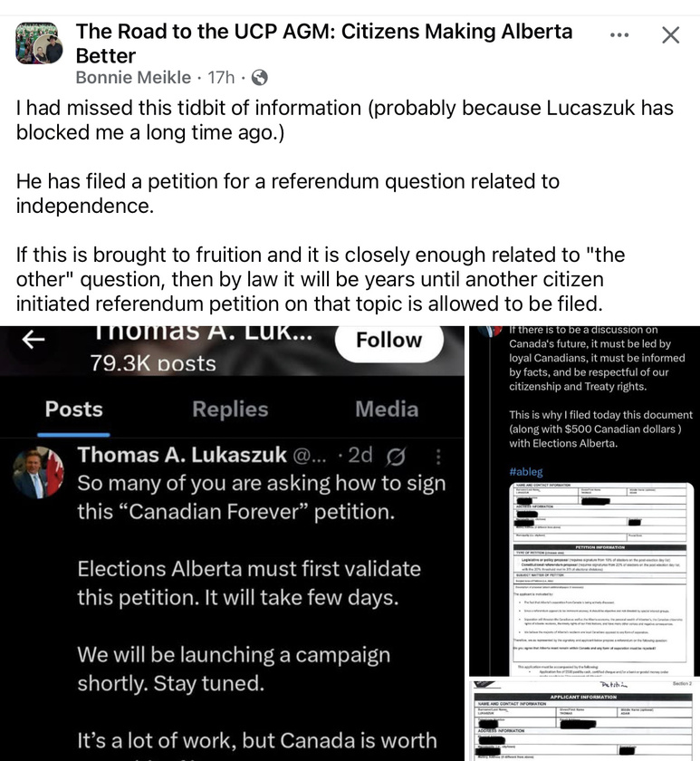Open the left screenshot of Lukaszuk's post

(233, 544)
